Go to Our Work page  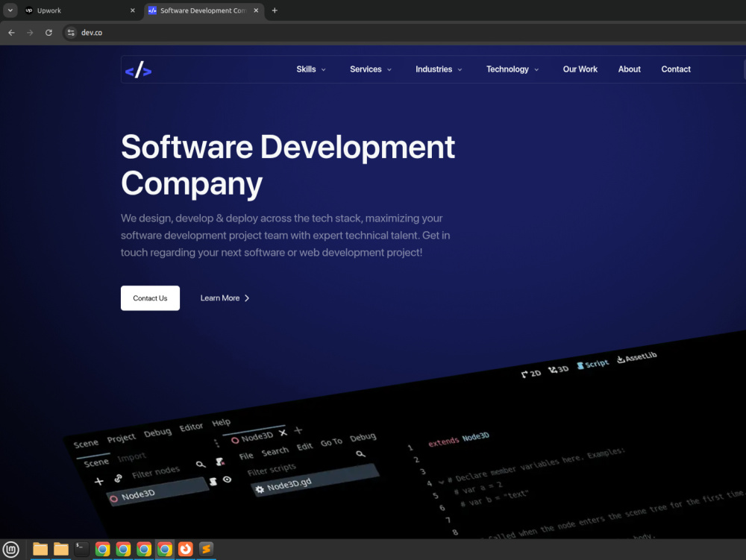(x=580, y=69)
